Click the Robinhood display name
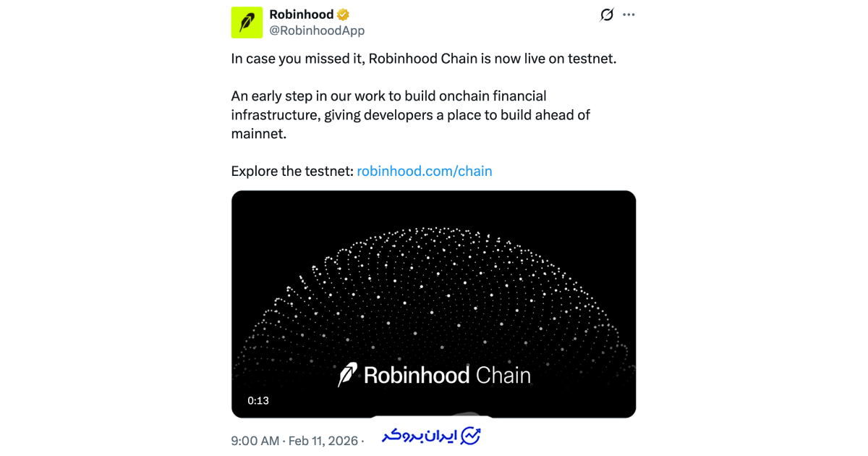Image resolution: width=868 pixels, height=456 pixels. 301,14
